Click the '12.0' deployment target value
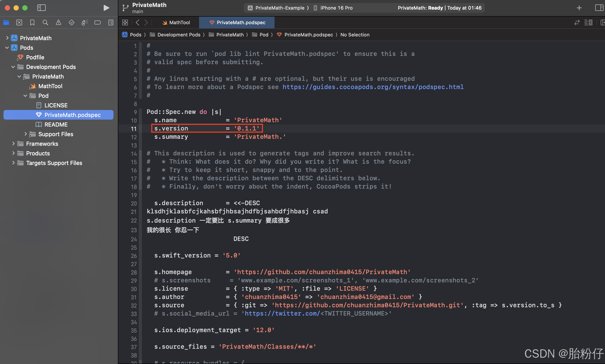Image resolution: width=605 pixels, height=364 pixels. click(x=263, y=330)
